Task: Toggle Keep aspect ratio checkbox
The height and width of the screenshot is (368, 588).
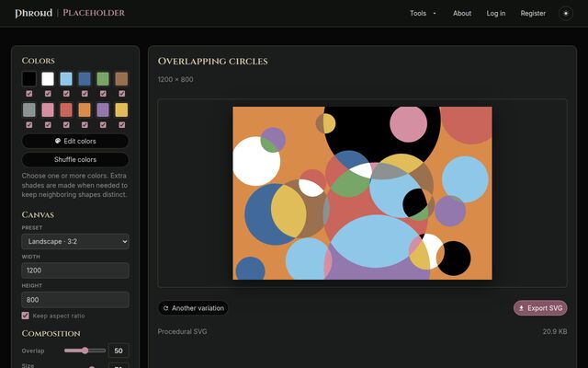Action: coord(25,316)
